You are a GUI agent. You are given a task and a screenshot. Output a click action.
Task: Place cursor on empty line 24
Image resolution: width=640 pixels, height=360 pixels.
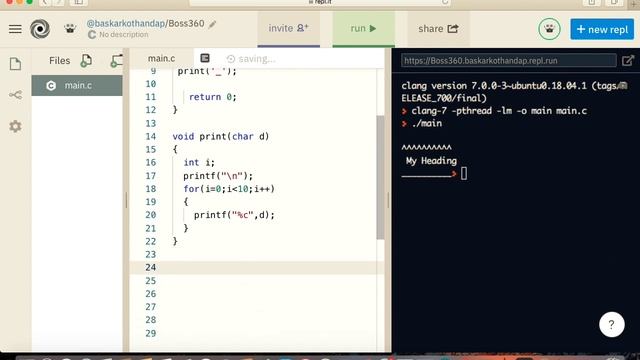tap(257, 267)
